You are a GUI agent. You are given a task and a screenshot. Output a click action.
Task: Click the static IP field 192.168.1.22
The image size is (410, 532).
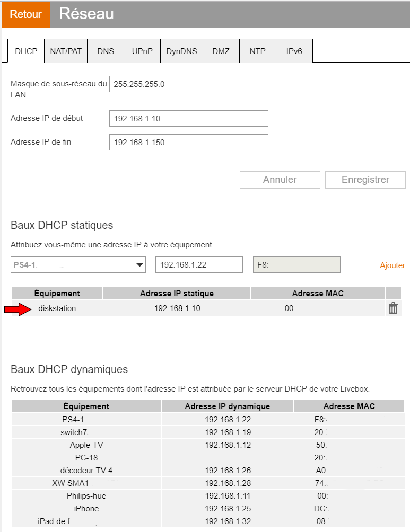pyautogui.click(x=198, y=265)
